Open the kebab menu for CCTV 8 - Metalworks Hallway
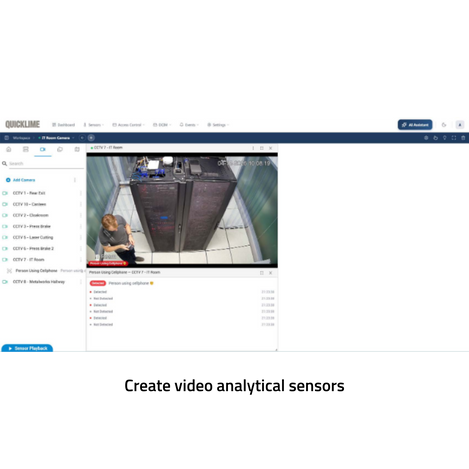 click(81, 282)
